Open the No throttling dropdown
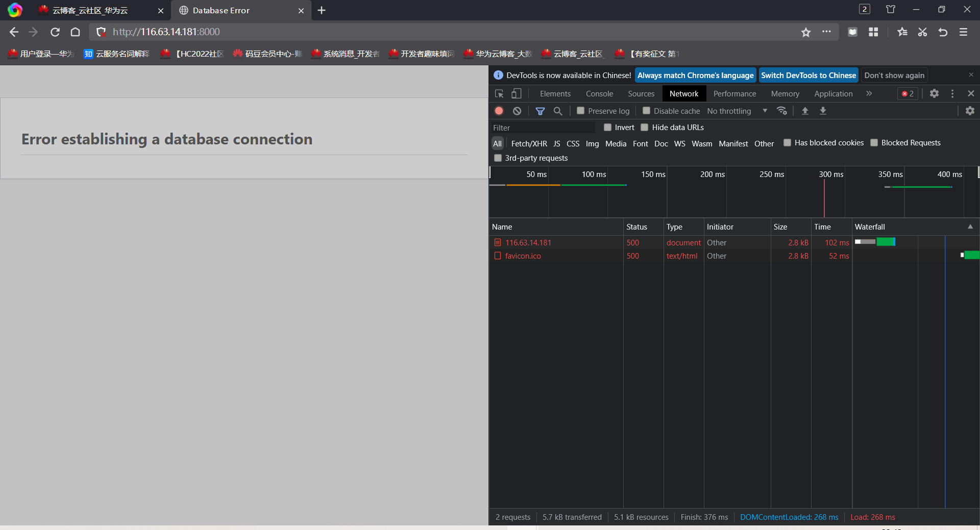 coord(737,111)
